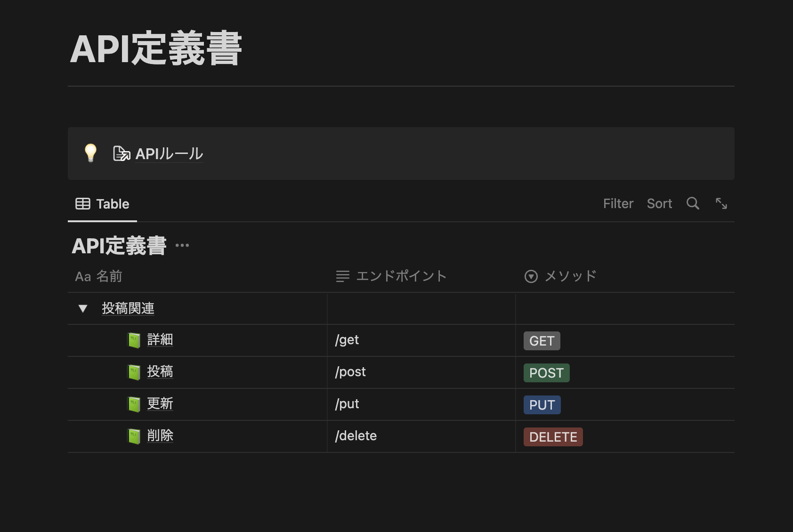Click the Aa icon in the 名前 column header
The width and height of the screenshot is (793, 532).
point(83,276)
